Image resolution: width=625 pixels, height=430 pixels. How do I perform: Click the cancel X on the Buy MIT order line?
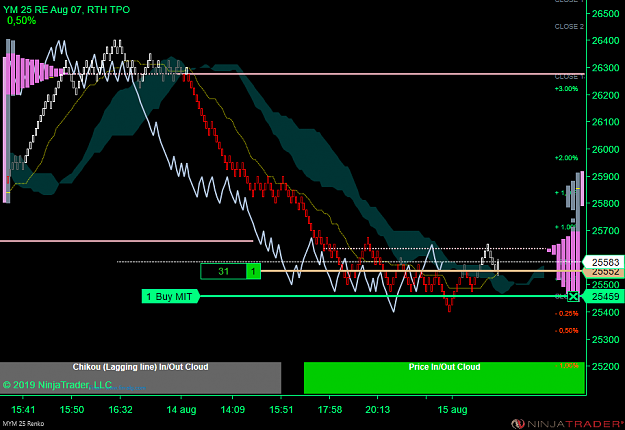coord(573,296)
